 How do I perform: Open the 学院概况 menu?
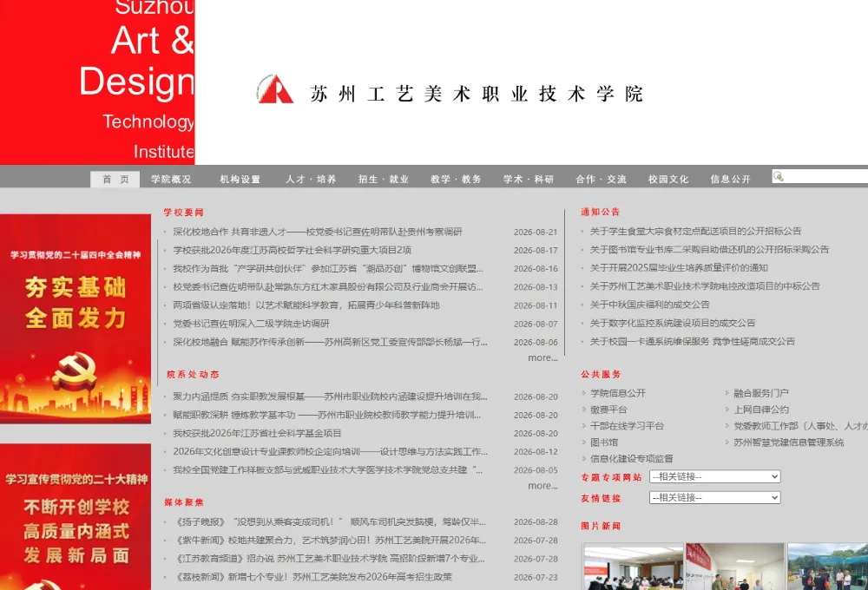tap(171, 179)
